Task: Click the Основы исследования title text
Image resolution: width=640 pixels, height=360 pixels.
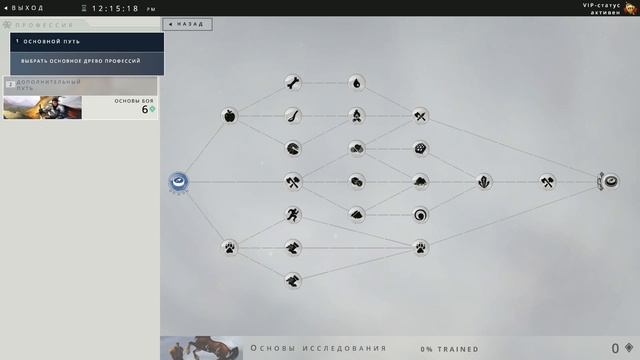Action: [318, 348]
